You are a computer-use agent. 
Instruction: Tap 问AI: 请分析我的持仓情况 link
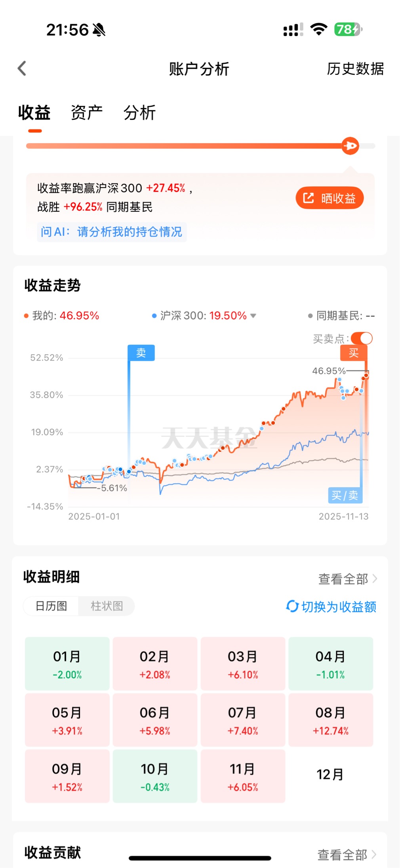coord(111,232)
